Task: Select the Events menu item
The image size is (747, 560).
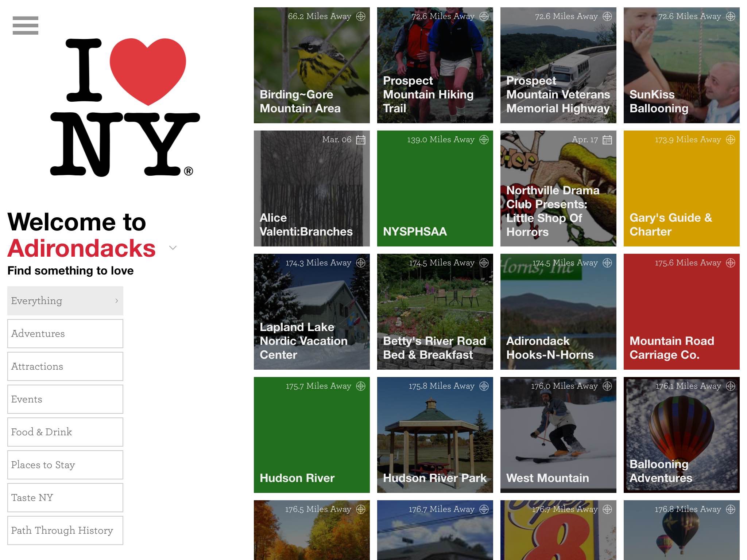Action: pos(65,398)
